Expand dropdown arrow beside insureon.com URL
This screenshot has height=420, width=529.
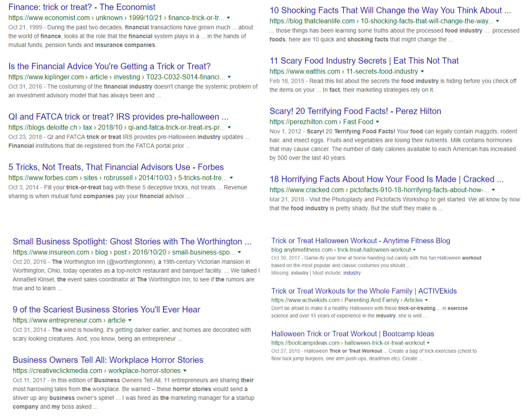click(239, 252)
